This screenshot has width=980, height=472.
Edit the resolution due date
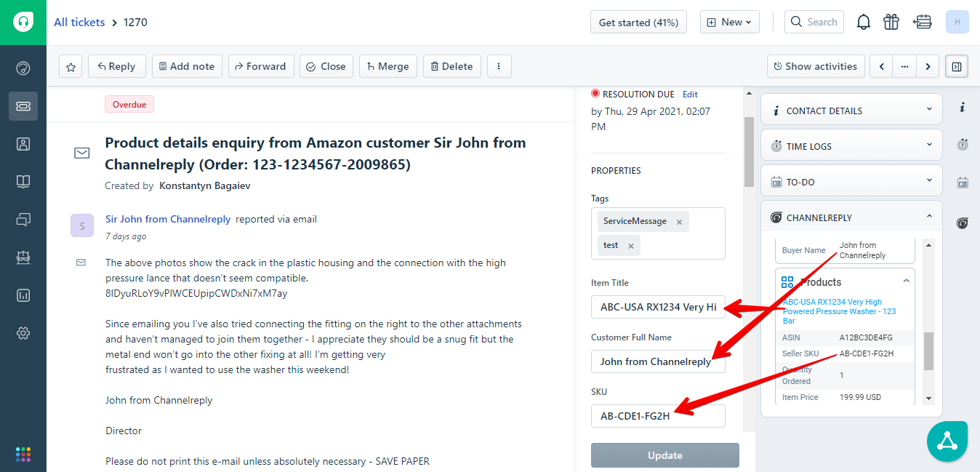point(690,95)
